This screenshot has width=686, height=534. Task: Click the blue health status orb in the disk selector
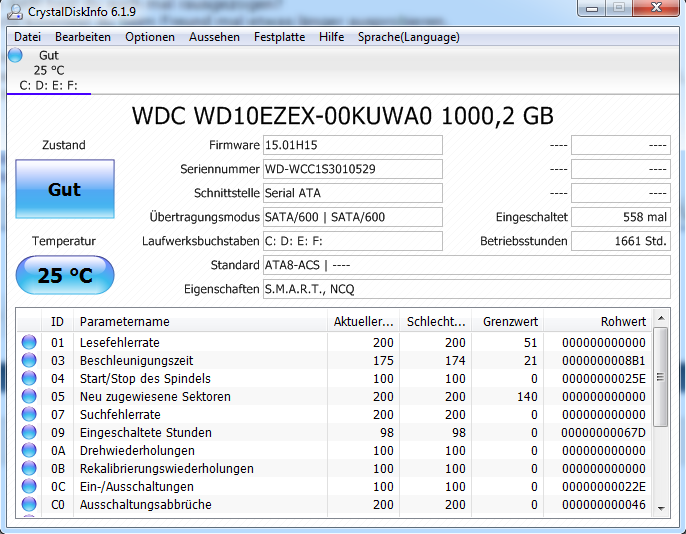[x=15, y=56]
